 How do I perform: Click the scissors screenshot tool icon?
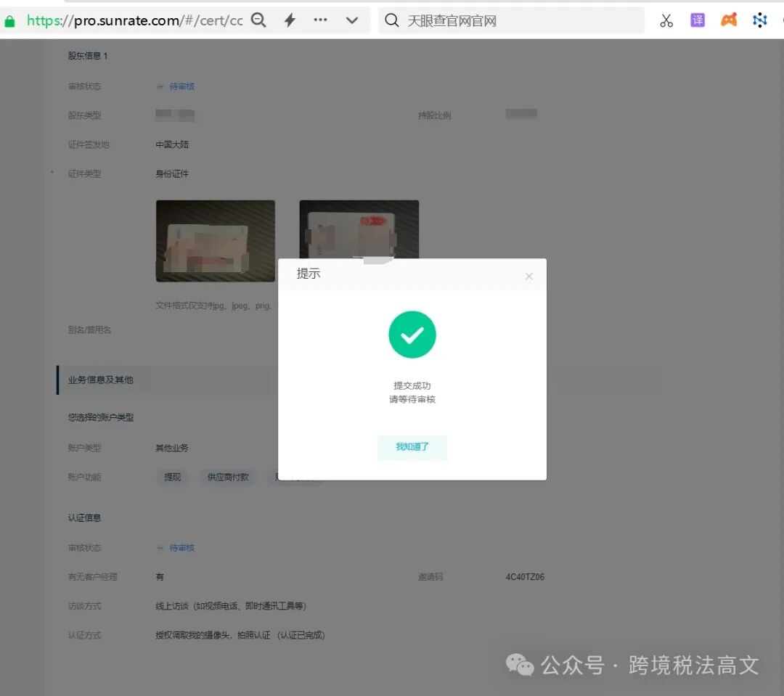pos(666,20)
